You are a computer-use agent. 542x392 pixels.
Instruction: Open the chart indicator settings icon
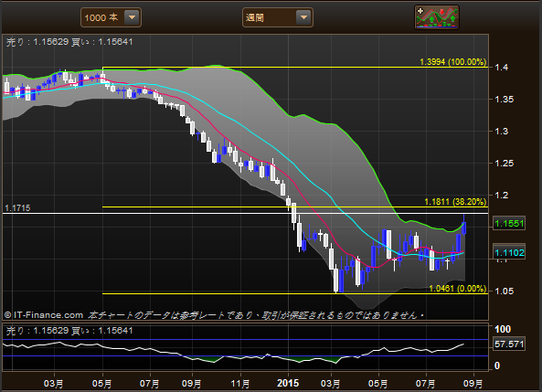437,17
